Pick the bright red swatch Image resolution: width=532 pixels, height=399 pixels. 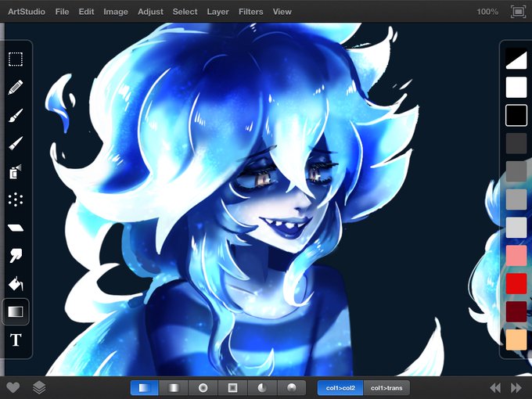[x=516, y=284]
